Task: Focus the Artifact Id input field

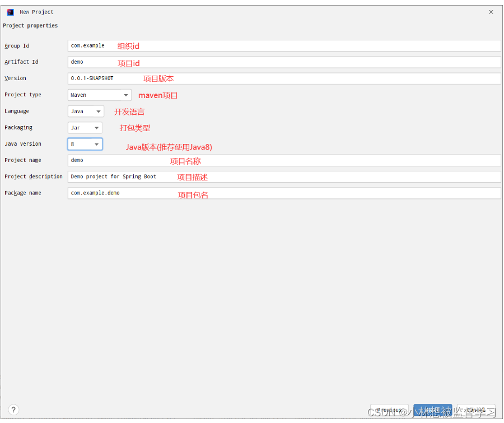Action: 284,62
